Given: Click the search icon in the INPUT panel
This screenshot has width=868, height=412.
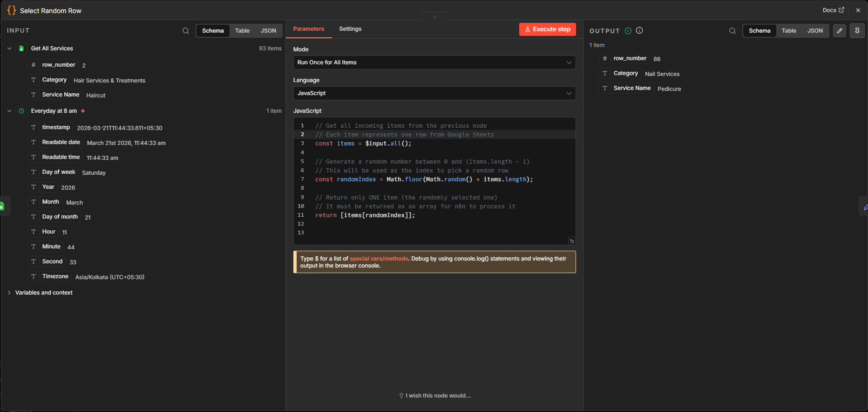Looking at the screenshot, I should pyautogui.click(x=186, y=31).
